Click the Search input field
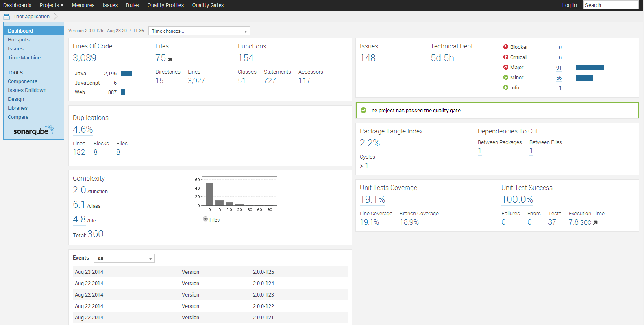Screen dimensions: 644x325 (611, 5)
